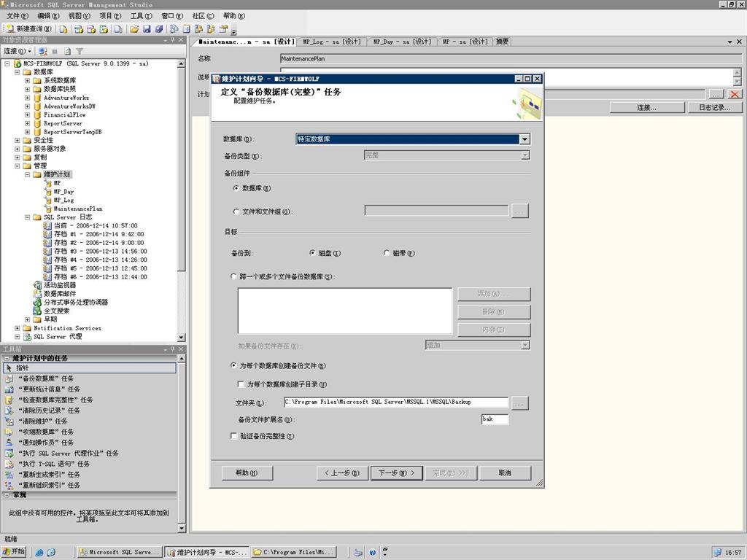This screenshot has width=747, height=560.
Task: Select 磁盘(I) as the backup destination
Action: pyautogui.click(x=312, y=253)
